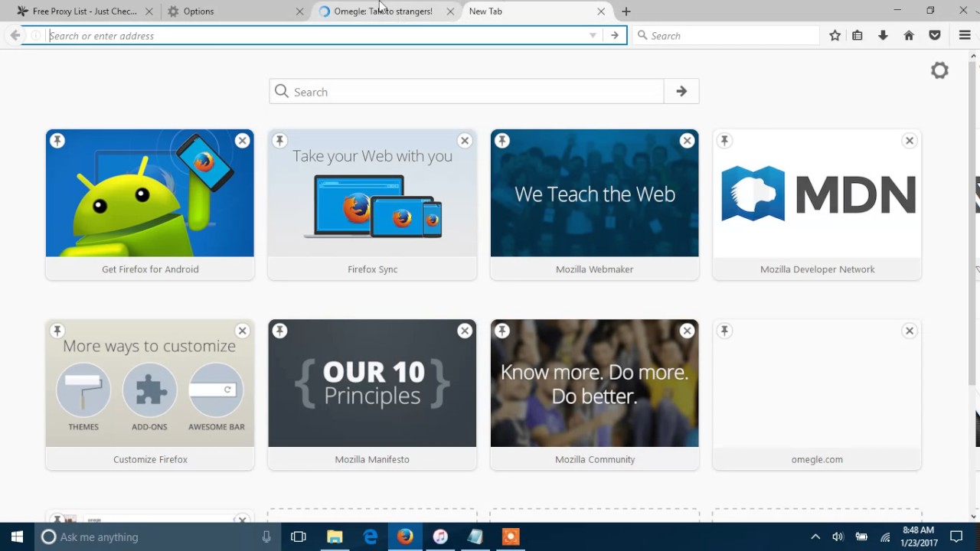This screenshot has height=551, width=980.
Task: Open the Firefox hamburger menu
Action: point(965,35)
